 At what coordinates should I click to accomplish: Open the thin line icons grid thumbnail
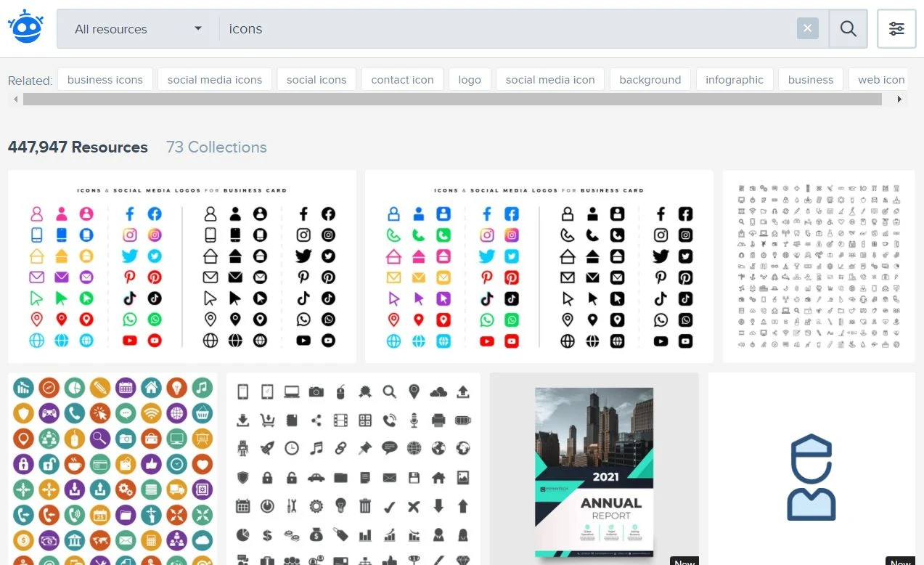point(819,267)
